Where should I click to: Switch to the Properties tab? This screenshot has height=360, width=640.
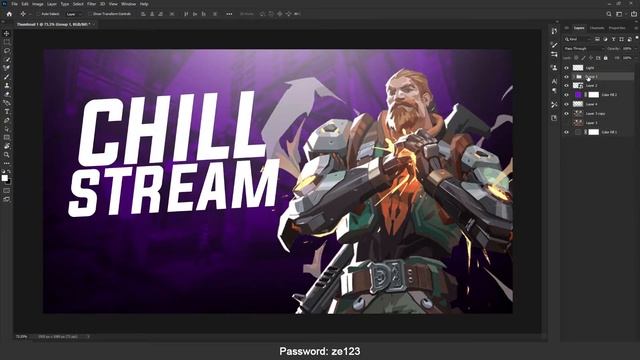click(x=617, y=28)
